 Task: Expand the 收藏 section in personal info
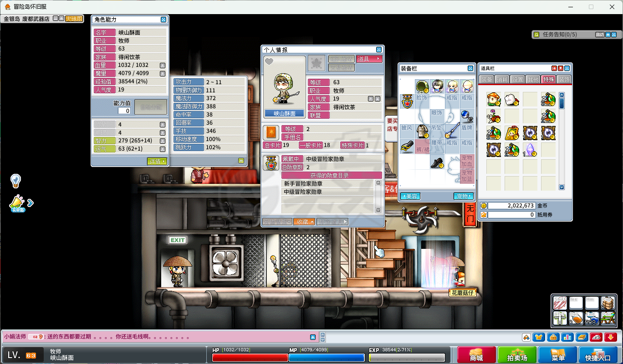point(304,222)
